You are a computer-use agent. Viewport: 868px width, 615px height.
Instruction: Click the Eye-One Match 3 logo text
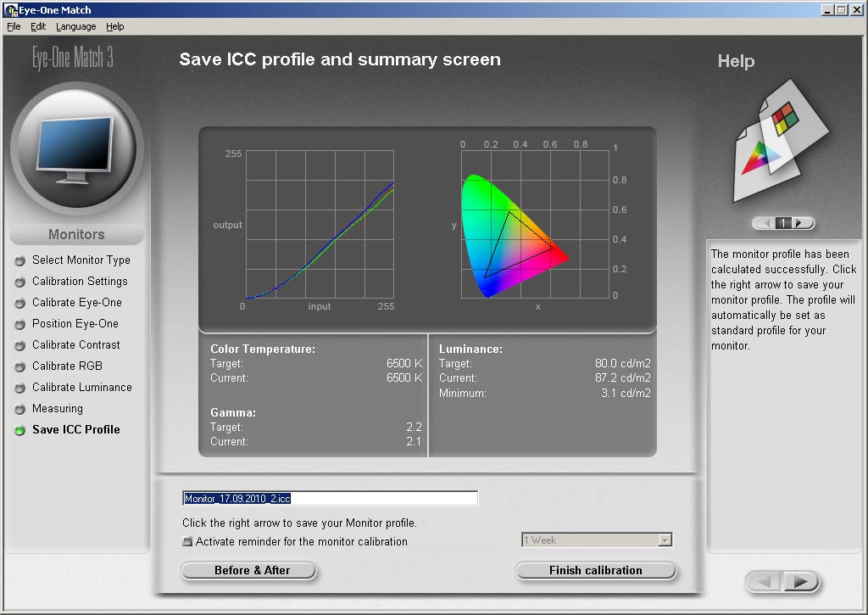coord(73,58)
